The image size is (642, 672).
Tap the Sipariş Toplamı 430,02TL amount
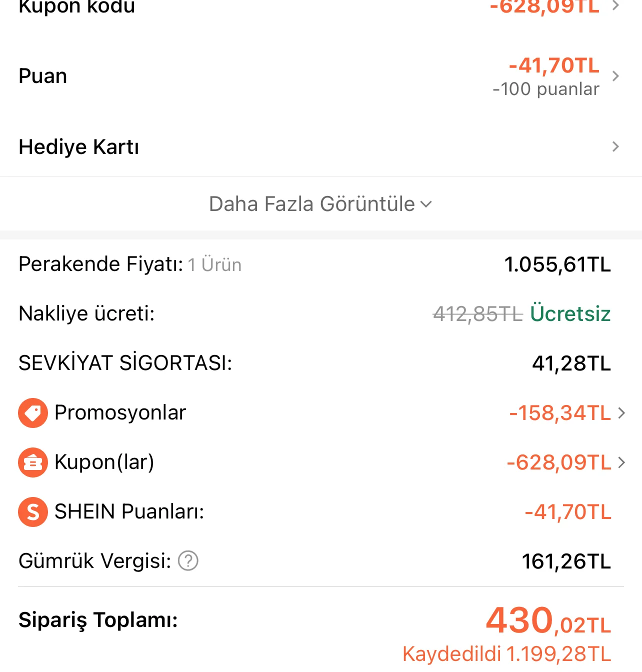pos(548,621)
